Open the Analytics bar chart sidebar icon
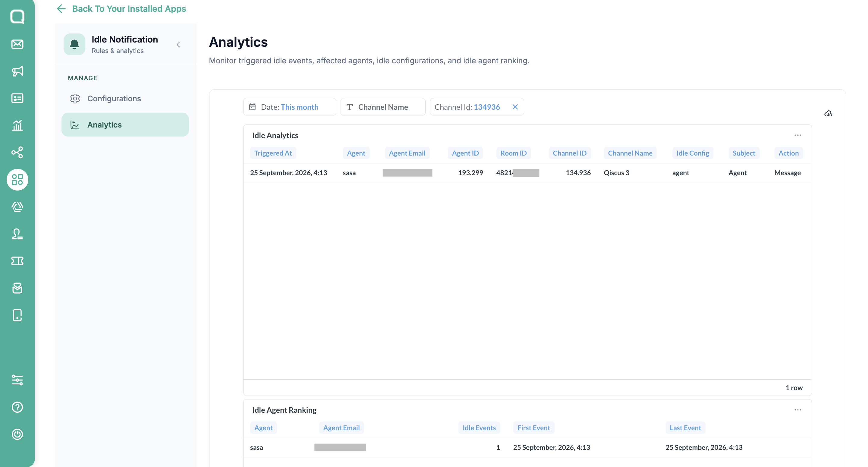Screen dimensions: 868x467 (17, 125)
